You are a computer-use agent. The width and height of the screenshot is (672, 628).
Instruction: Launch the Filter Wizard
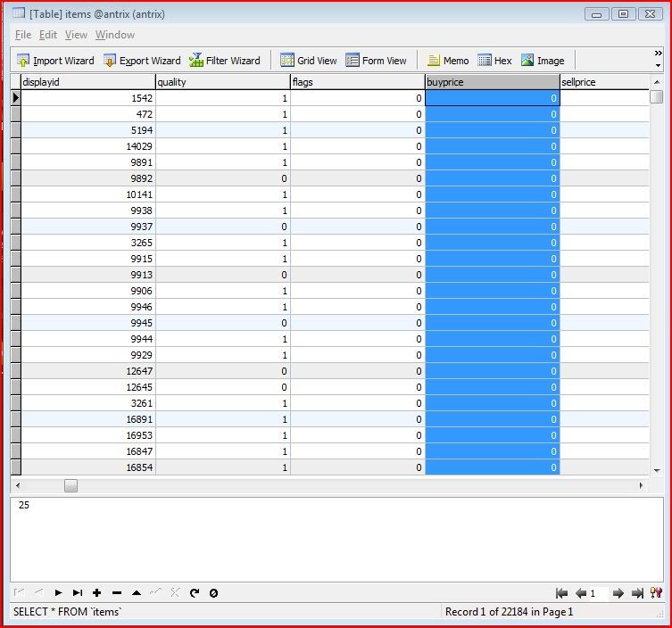pos(225,61)
